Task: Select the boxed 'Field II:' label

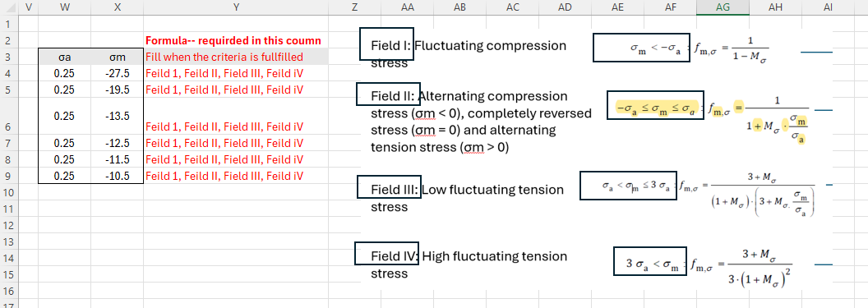Action: click(x=387, y=94)
